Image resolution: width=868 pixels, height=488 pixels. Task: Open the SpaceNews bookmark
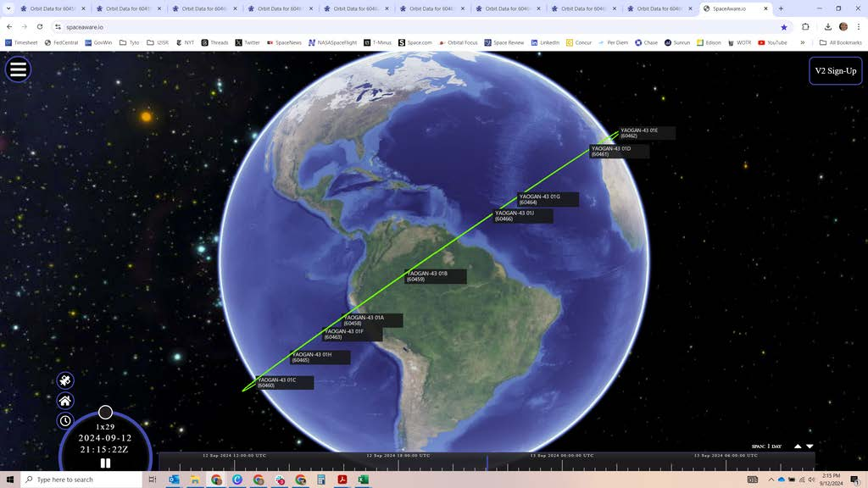[x=284, y=42]
